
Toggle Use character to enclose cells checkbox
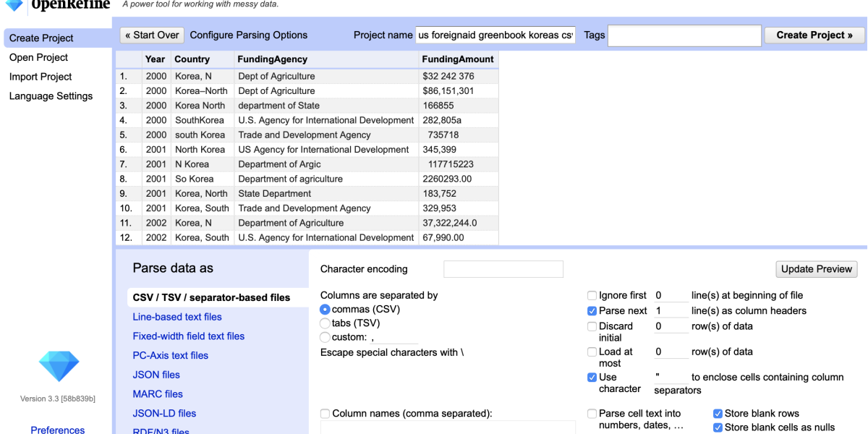pyautogui.click(x=592, y=377)
